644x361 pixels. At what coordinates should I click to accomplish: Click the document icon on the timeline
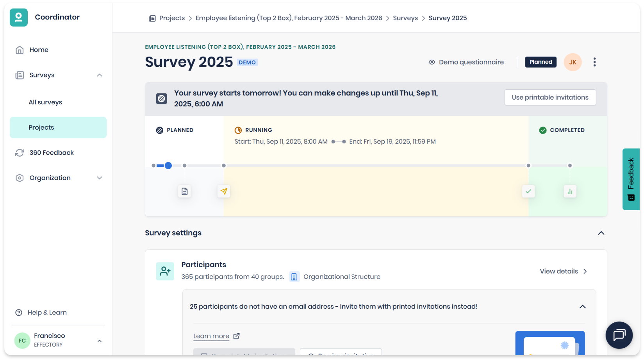coord(184,191)
